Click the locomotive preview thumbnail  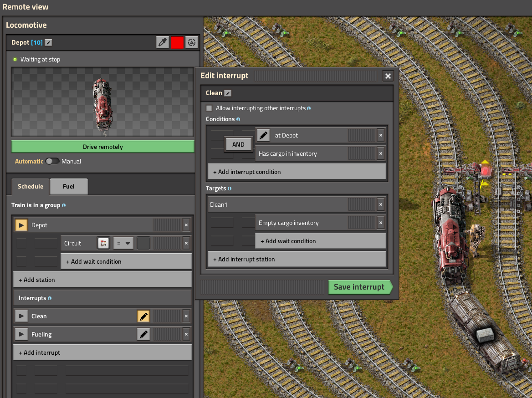coord(103,102)
